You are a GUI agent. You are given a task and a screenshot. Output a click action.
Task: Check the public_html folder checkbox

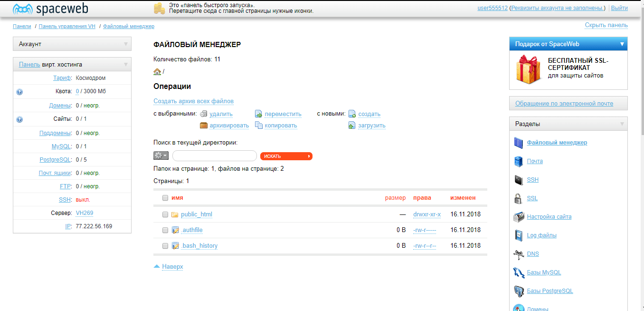pyautogui.click(x=165, y=214)
